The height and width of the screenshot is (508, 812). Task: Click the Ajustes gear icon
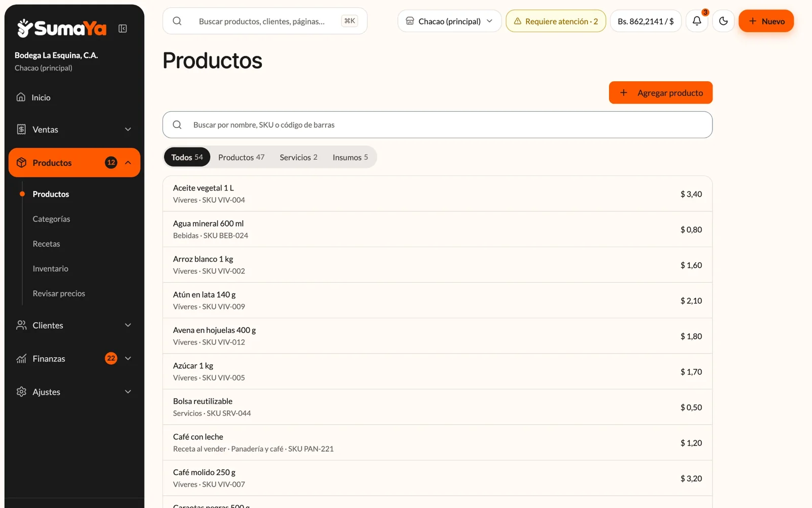pos(21,392)
